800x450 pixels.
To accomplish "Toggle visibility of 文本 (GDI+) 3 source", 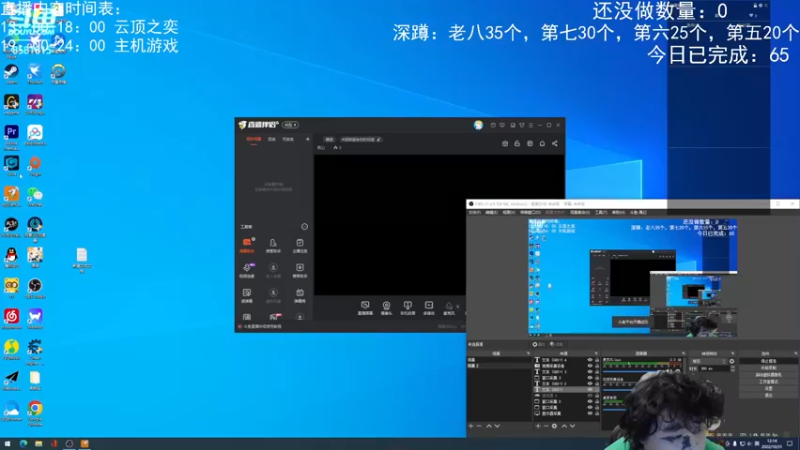I will tap(590, 371).
